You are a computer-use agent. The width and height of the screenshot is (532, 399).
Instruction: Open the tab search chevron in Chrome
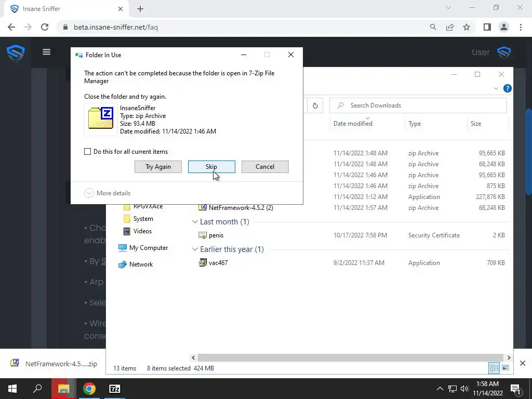coord(448,7)
